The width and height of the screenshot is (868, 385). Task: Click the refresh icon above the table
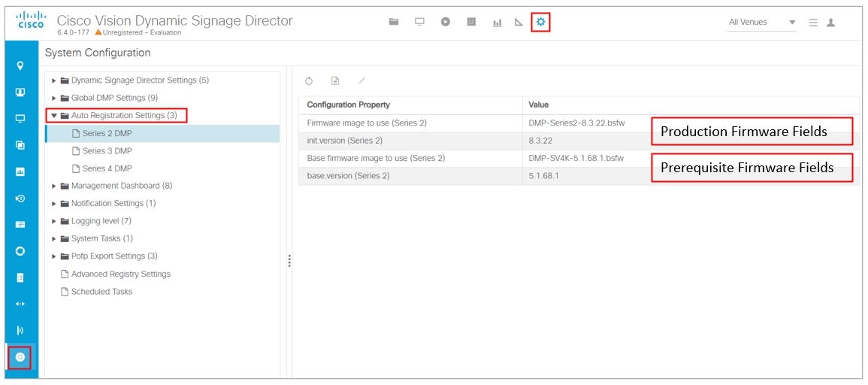pos(309,81)
